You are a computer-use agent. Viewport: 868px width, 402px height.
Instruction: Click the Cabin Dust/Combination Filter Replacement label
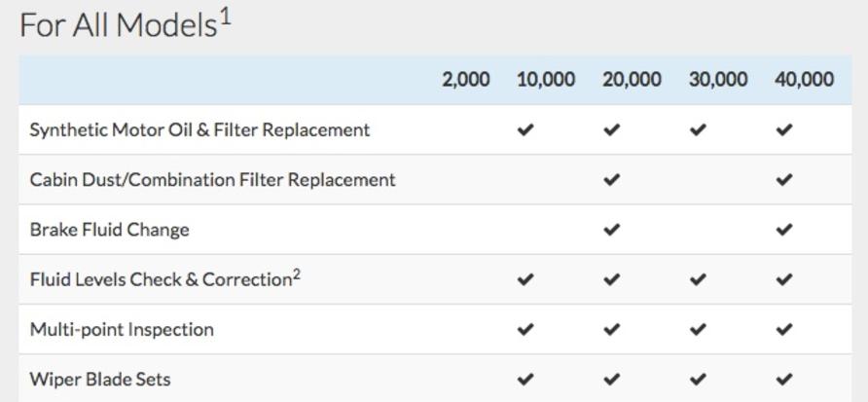[212, 180]
